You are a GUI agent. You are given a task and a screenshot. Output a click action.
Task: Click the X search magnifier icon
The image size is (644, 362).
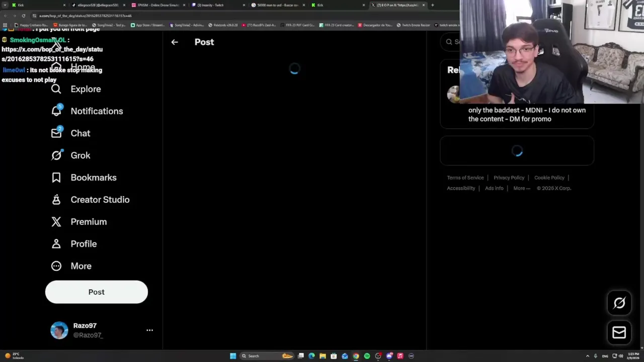[x=449, y=42]
